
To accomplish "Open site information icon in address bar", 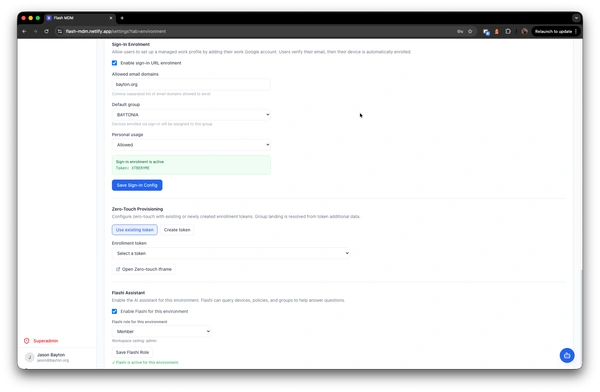I will [x=60, y=31].
